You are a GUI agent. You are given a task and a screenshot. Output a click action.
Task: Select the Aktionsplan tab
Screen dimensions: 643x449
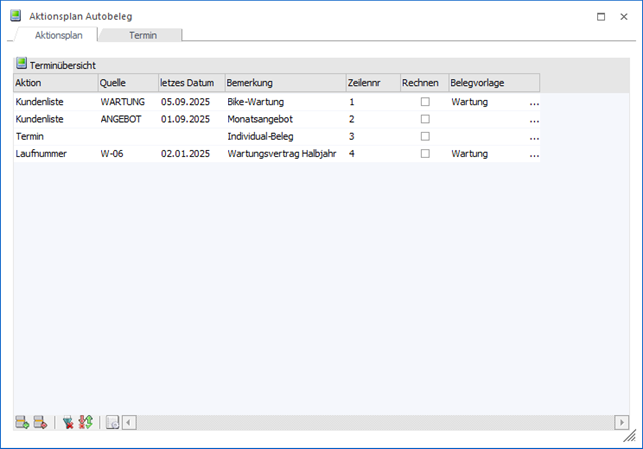tap(58, 35)
